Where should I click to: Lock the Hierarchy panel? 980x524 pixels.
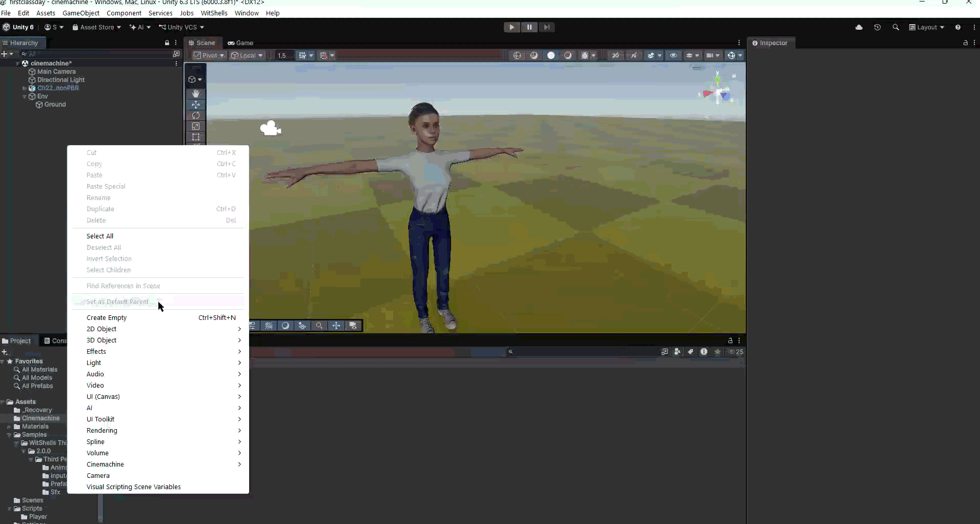pyautogui.click(x=167, y=43)
